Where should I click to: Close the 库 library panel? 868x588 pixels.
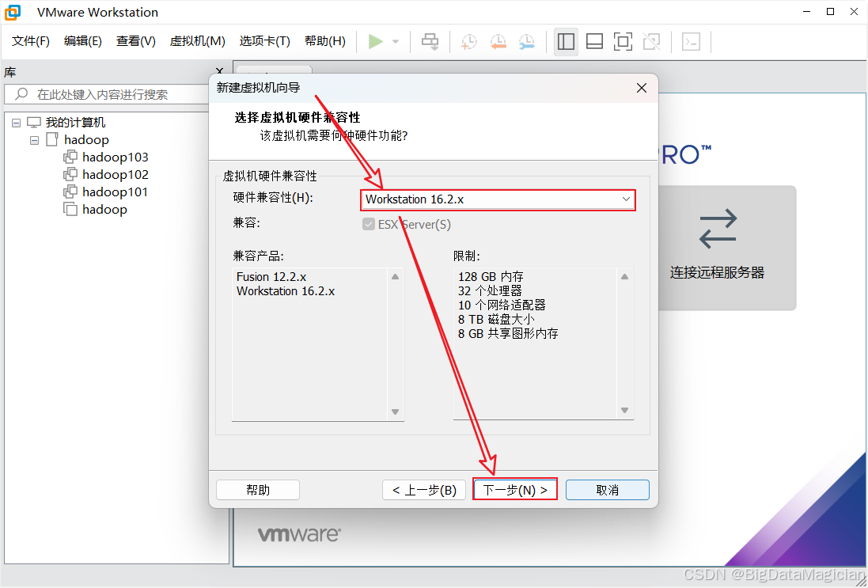click(220, 72)
